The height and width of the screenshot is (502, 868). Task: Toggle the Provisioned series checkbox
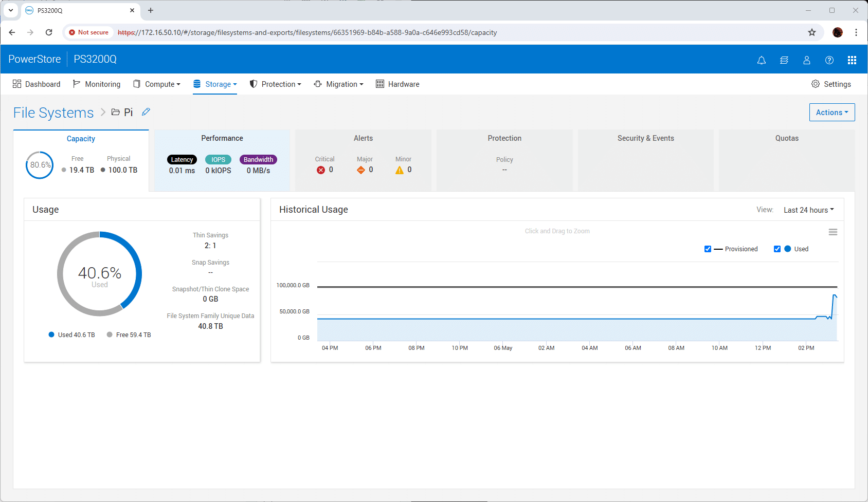tap(708, 249)
